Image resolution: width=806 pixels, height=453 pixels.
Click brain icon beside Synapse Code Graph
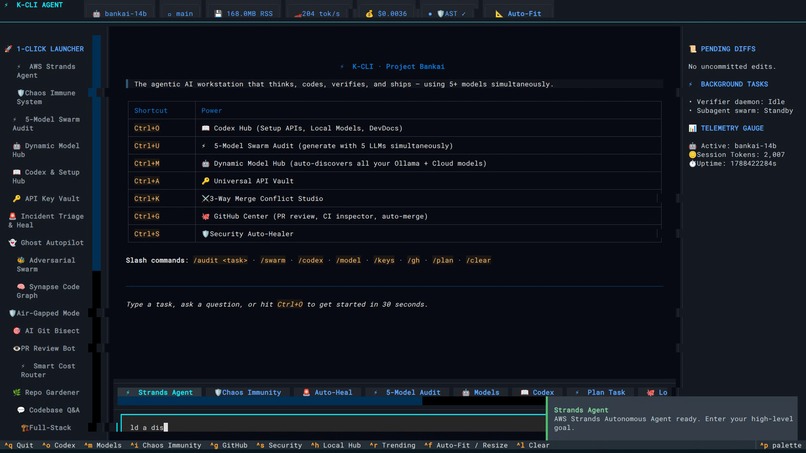pyautogui.click(x=21, y=287)
